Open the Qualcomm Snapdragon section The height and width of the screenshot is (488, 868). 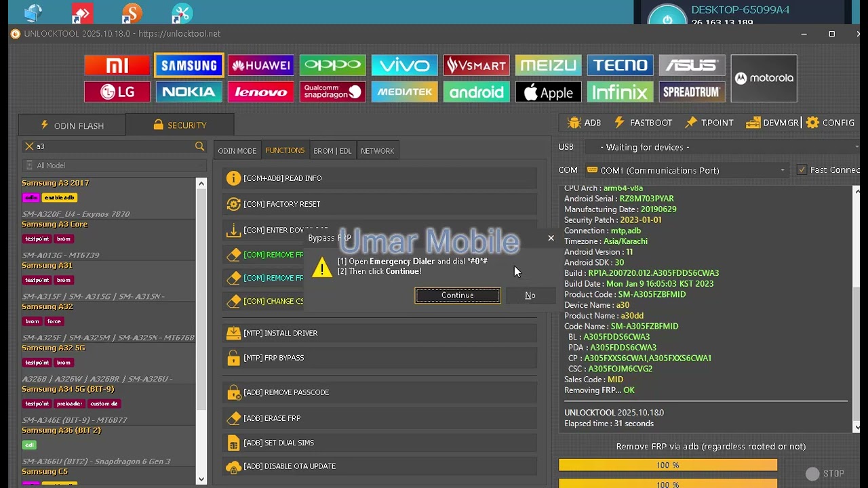(x=333, y=92)
